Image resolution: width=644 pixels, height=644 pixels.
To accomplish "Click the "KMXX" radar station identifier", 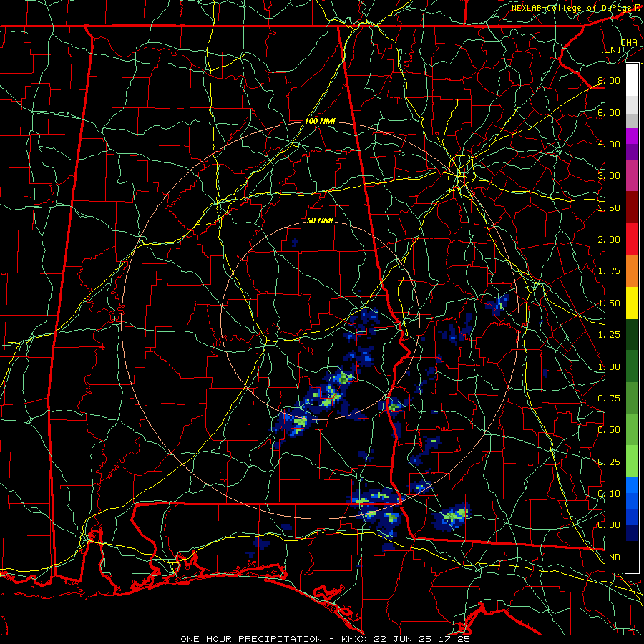I will pos(354,639).
